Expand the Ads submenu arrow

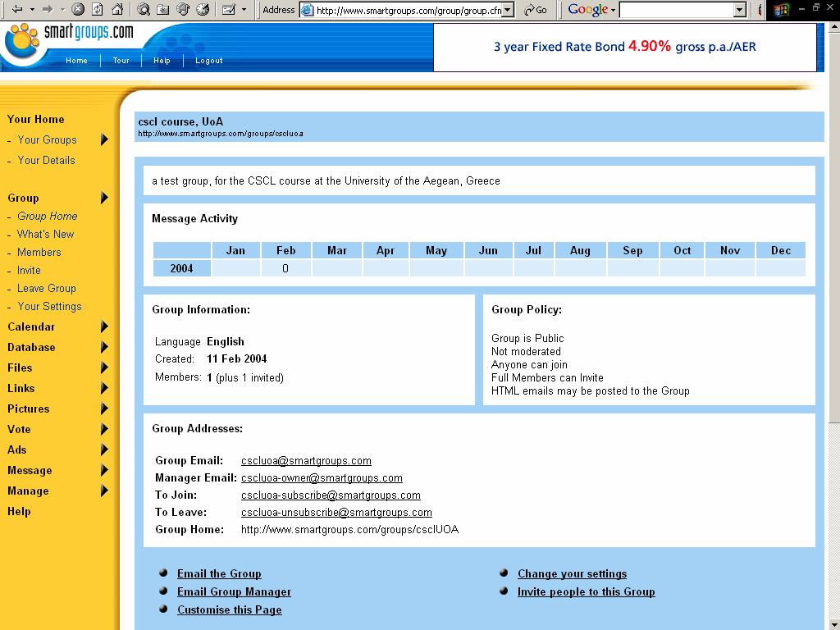point(104,450)
